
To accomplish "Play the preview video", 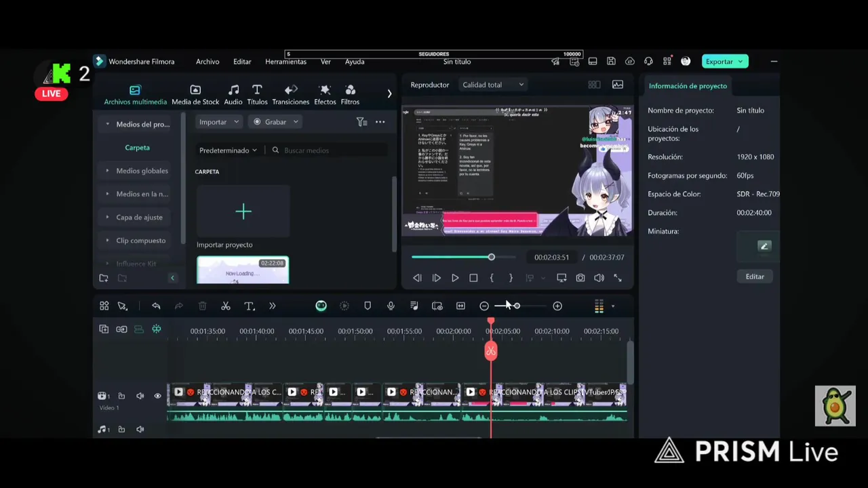I will [x=455, y=278].
